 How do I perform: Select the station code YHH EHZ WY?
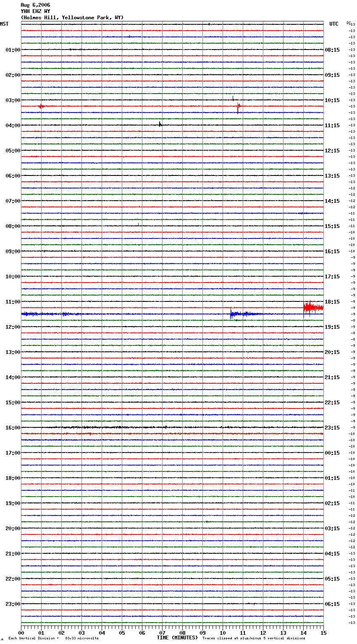(35, 11)
